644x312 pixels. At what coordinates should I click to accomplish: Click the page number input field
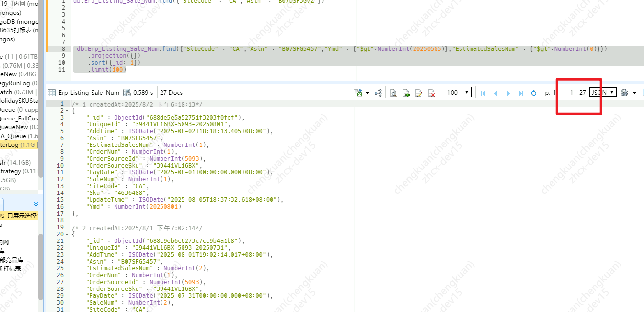click(559, 92)
